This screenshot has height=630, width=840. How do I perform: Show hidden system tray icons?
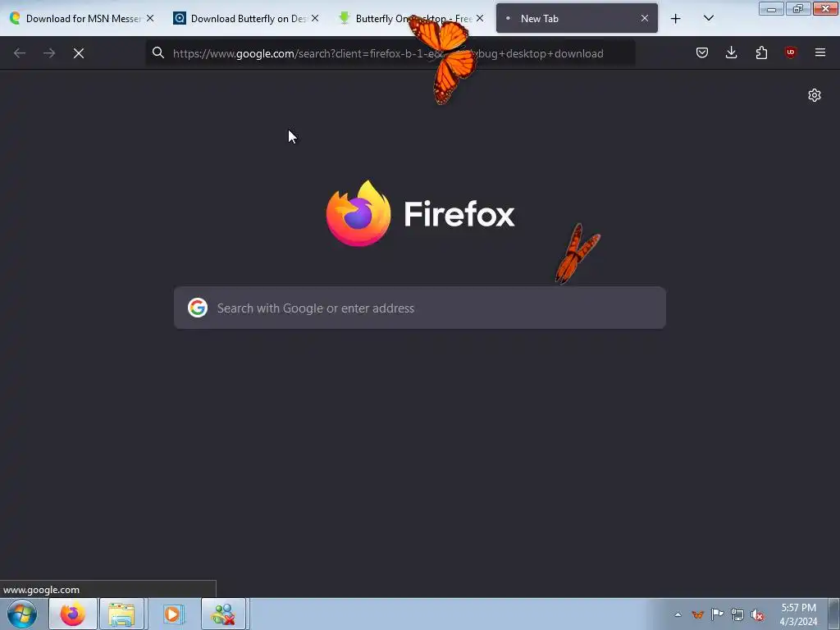coord(678,614)
